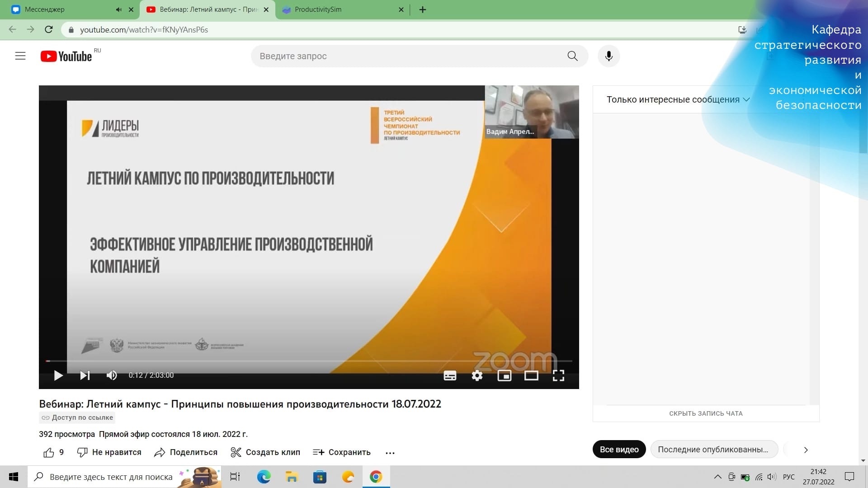Expand Только интересные сообщения chat filter
Image resolution: width=868 pixels, height=488 pixels.
click(678, 99)
